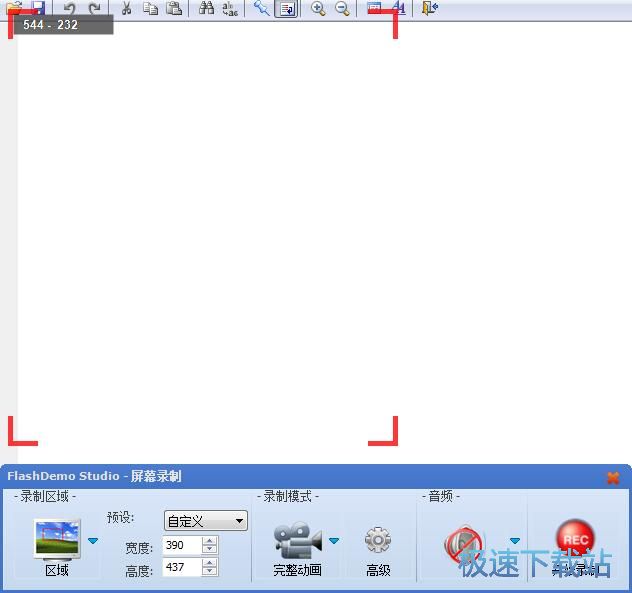Click the Copy documents icon
Viewport: 632px width, 593px height.
(x=150, y=8)
